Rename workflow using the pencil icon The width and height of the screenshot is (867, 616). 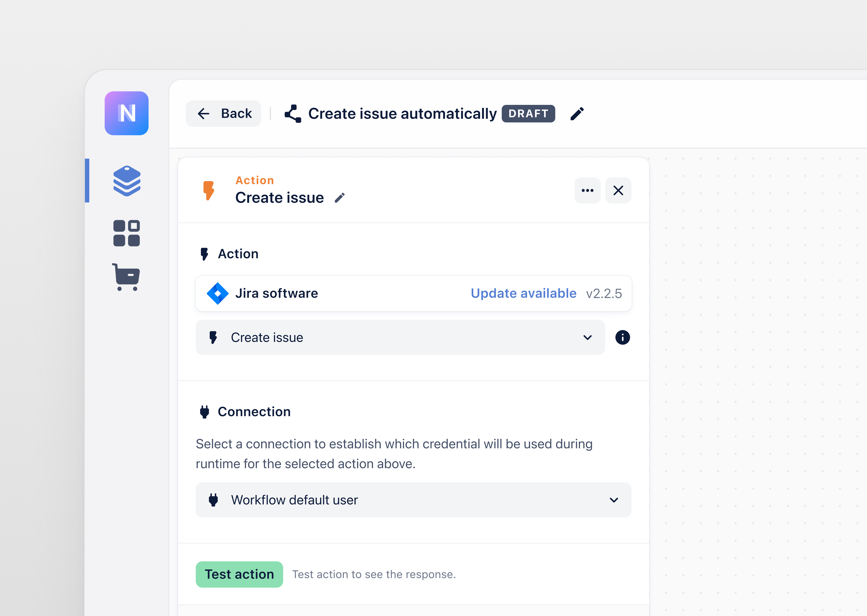pyautogui.click(x=577, y=113)
